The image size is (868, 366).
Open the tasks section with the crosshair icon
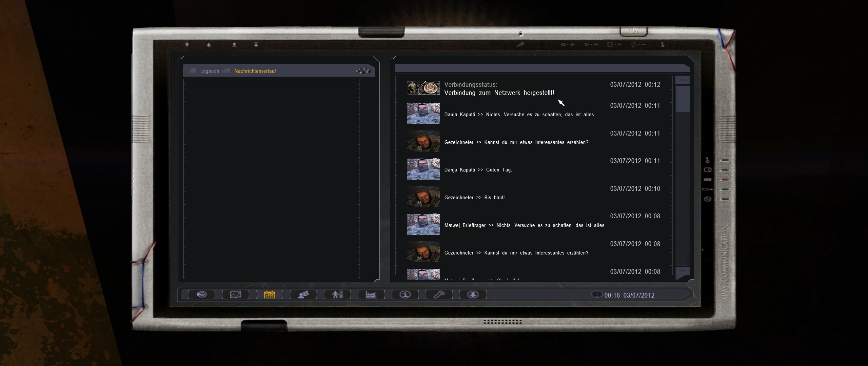click(202, 294)
